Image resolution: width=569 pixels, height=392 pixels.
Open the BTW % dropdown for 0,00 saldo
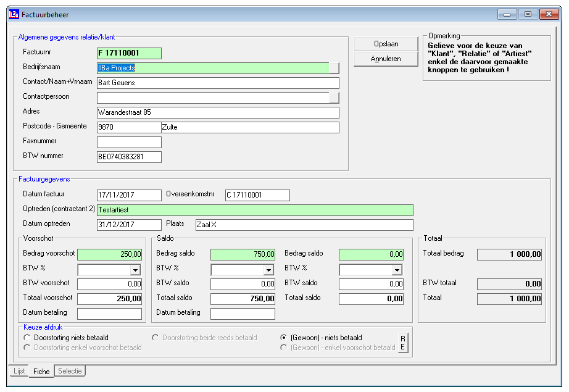pyautogui.click(x=397, y=270)
